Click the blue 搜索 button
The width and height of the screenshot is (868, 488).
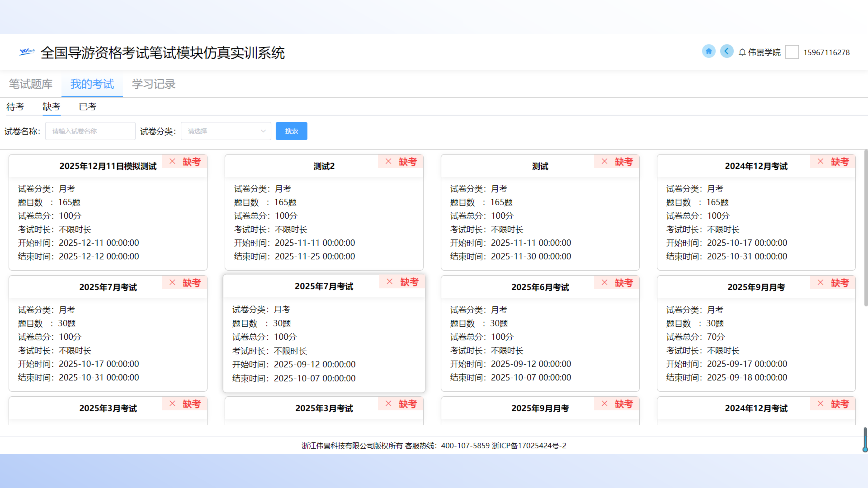tap(291, 131)
